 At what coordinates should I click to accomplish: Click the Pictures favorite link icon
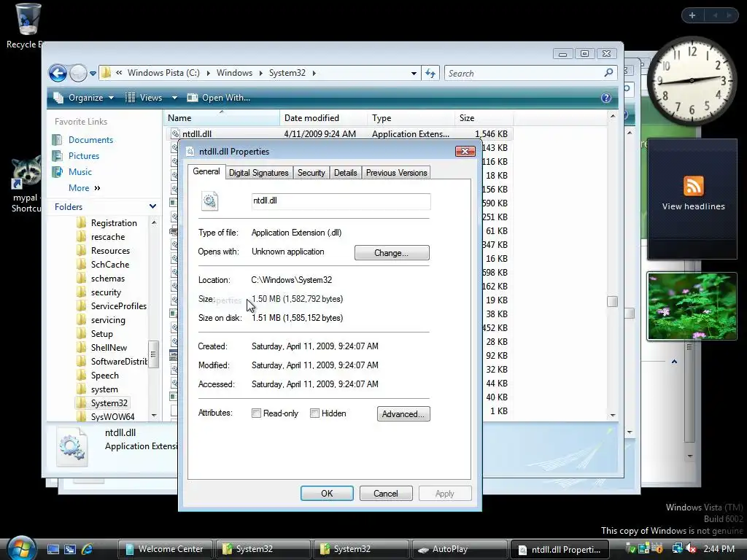point(57,156)
